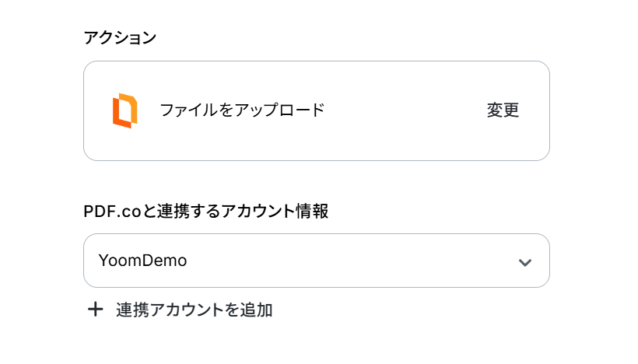Change the action via the 変更 link
The image size is (638, 364).
503,110
